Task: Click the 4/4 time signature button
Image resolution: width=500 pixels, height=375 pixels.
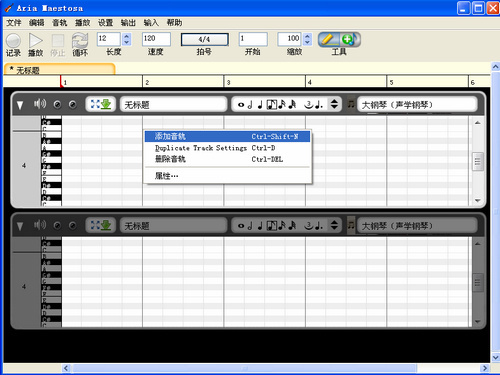Action: [205, 39]
